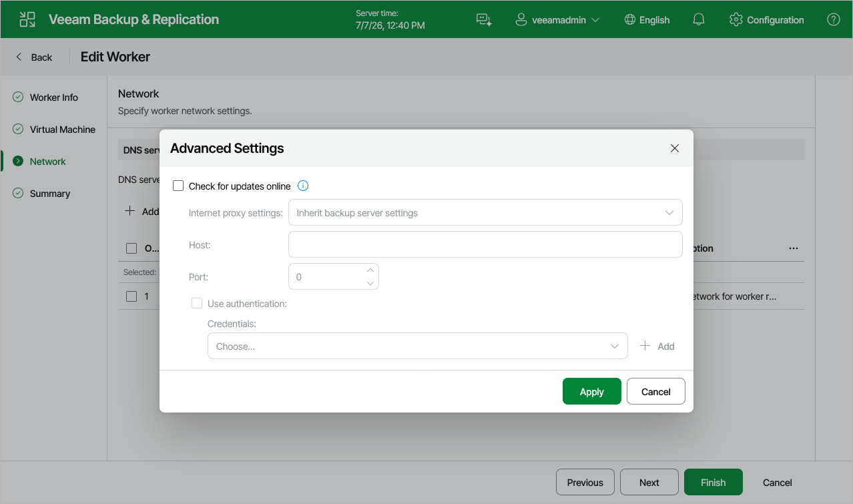This screenshot has width=853, height=504.
Task: Switch to the Summary step
Action: pos(49,194)
